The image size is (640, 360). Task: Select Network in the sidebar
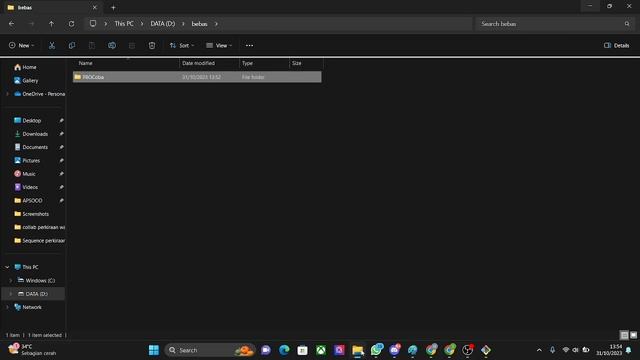pos(28,307)
